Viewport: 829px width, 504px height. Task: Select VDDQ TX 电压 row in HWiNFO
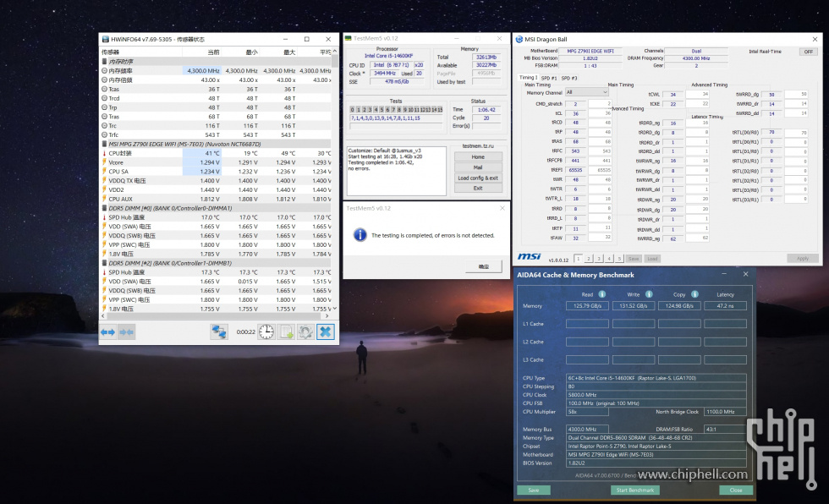217,181
